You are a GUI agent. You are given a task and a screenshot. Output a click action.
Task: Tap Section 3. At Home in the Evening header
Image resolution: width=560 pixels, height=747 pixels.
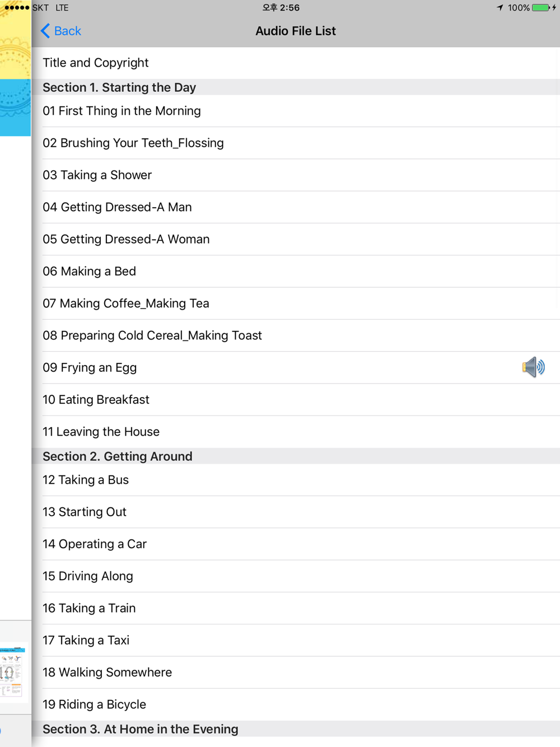click(296, 729)
